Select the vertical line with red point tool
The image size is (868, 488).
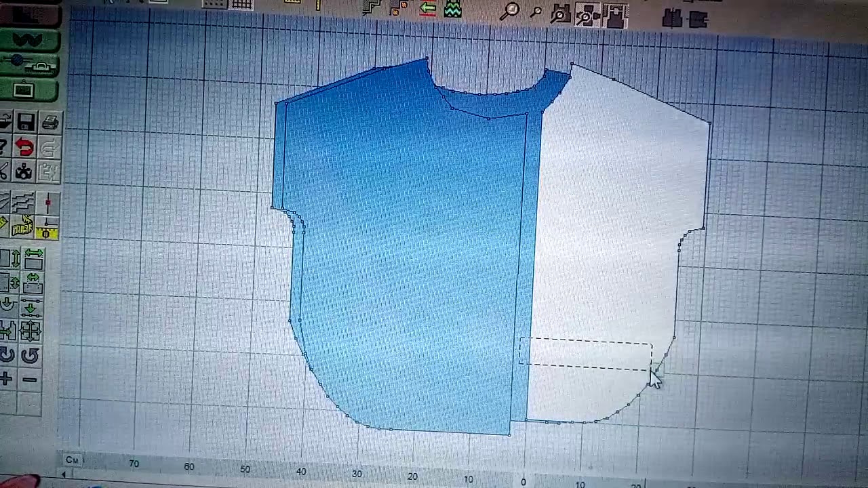(48, 203)
